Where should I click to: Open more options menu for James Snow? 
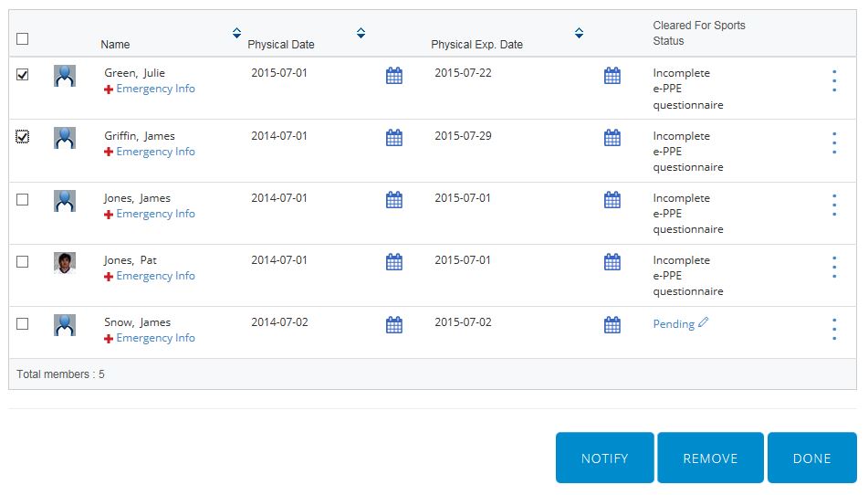click(x=834, y=329)
